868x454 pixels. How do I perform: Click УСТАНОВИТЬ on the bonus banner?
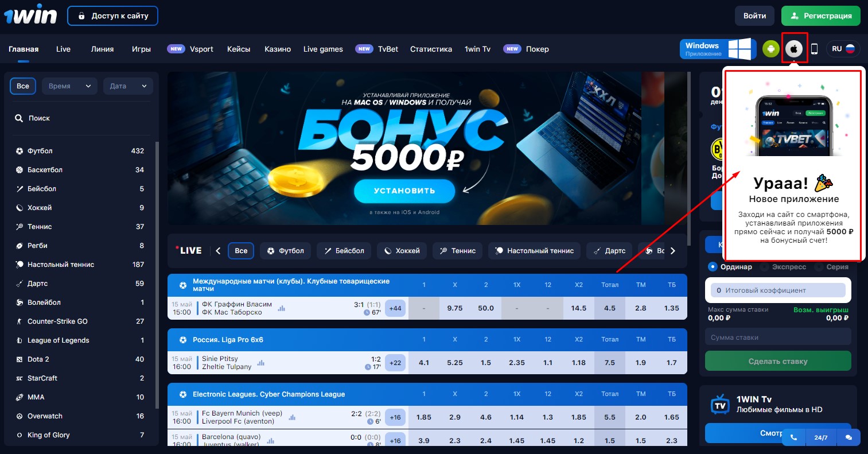point(405,191)
